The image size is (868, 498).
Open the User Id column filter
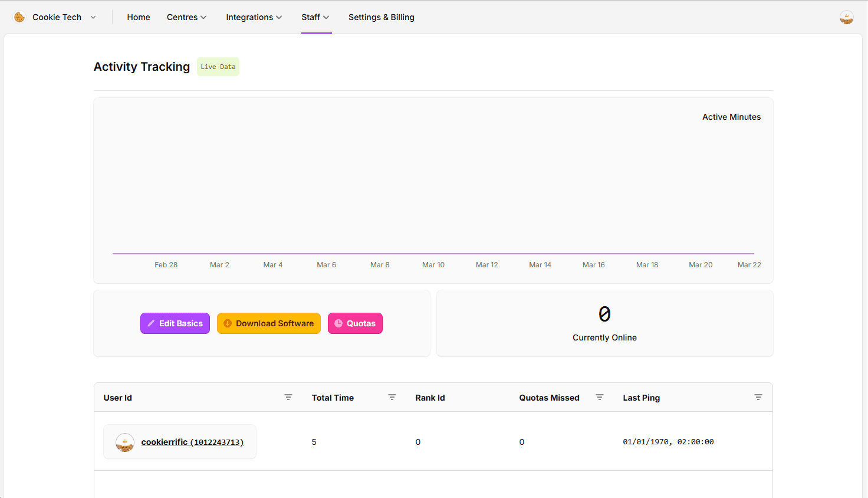click(x=288, y=397)
